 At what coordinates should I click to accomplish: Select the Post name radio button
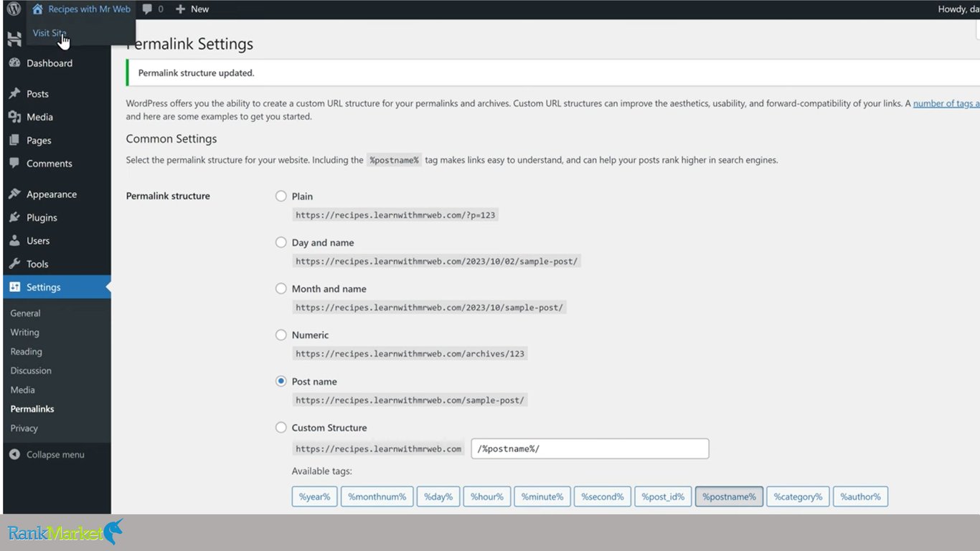click(x=281, y=381)
